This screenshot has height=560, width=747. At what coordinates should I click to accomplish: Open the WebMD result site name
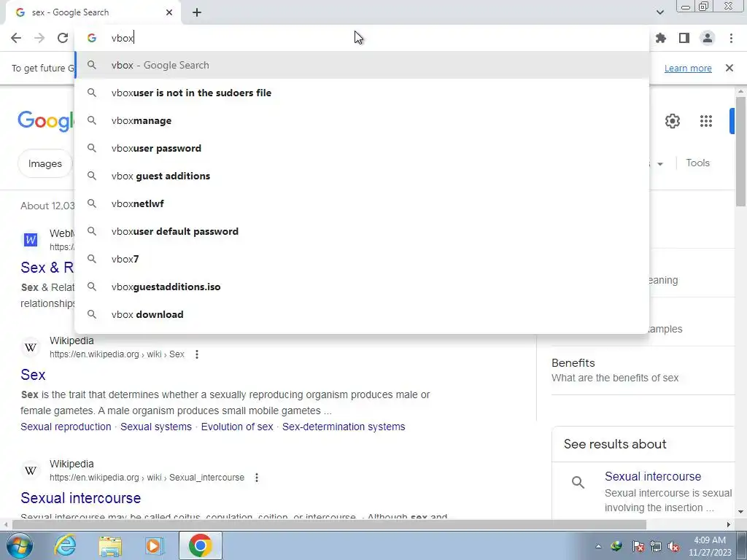(x=62, y=233)
